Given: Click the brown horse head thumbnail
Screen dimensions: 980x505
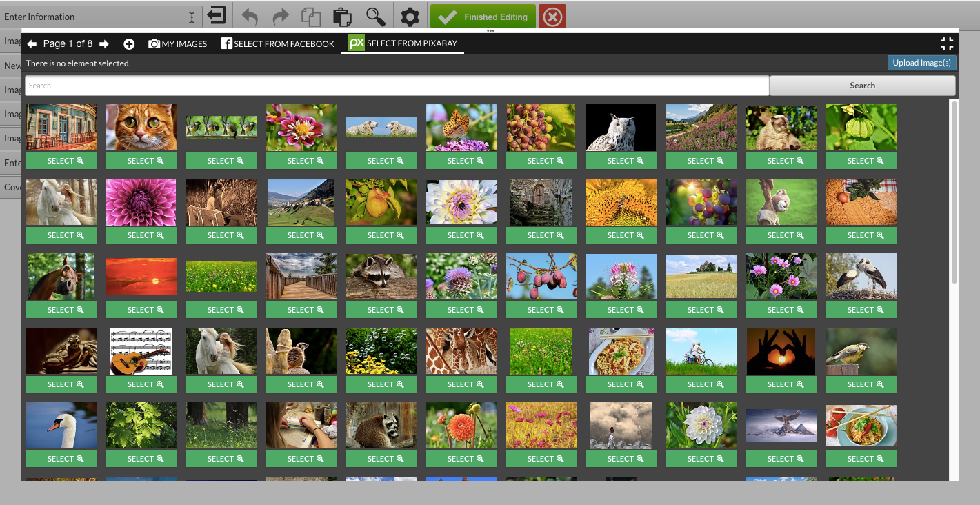Looking at the screenshot, I should point(61,277).
